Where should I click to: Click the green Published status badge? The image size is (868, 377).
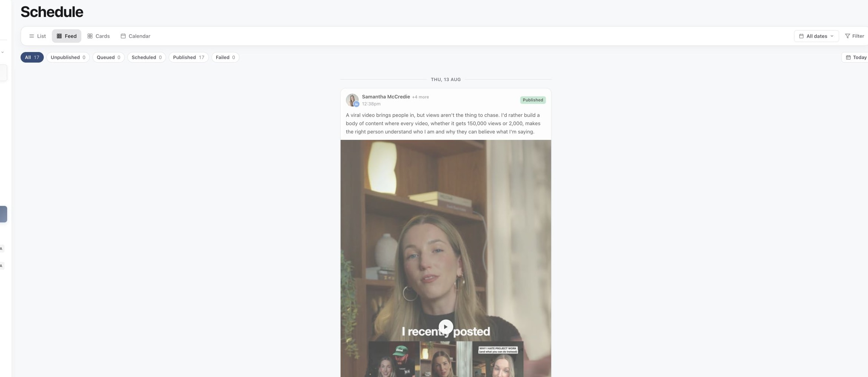tap(533, 100)
